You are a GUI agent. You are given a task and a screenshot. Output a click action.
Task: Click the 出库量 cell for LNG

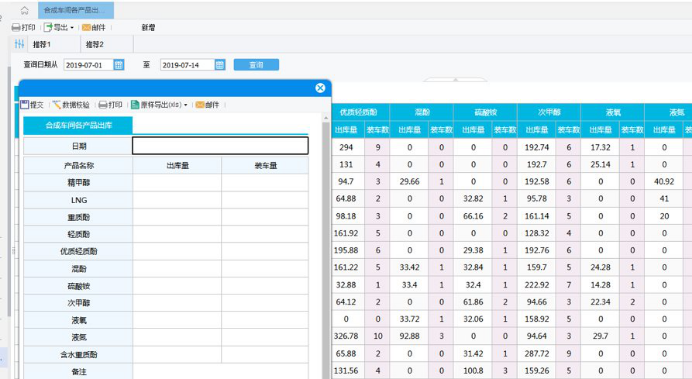point(177,200)
